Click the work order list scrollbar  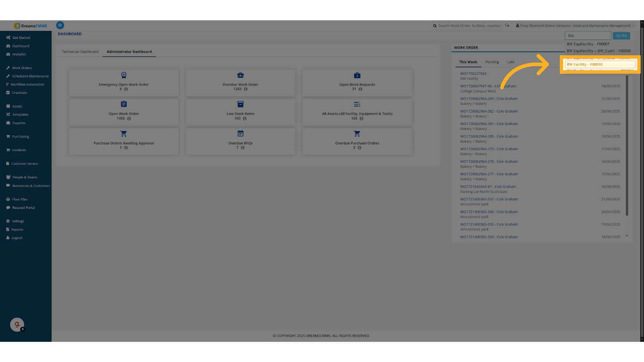[627, 145]
